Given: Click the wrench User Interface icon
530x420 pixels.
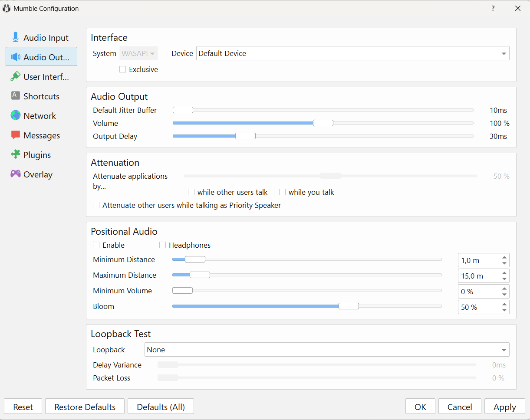Looking at the screenshot, I should [16, 76].
